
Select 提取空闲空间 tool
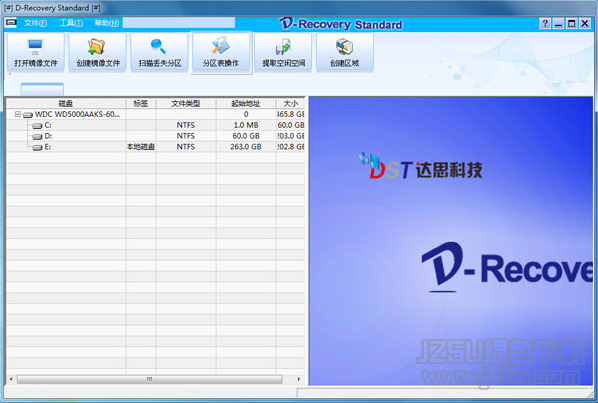(283, 52)
